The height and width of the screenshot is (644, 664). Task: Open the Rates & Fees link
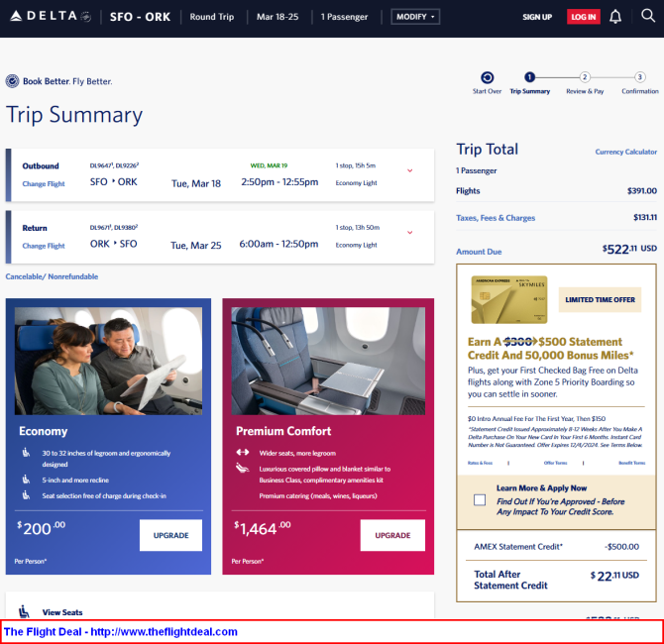[x=480, y=463]
